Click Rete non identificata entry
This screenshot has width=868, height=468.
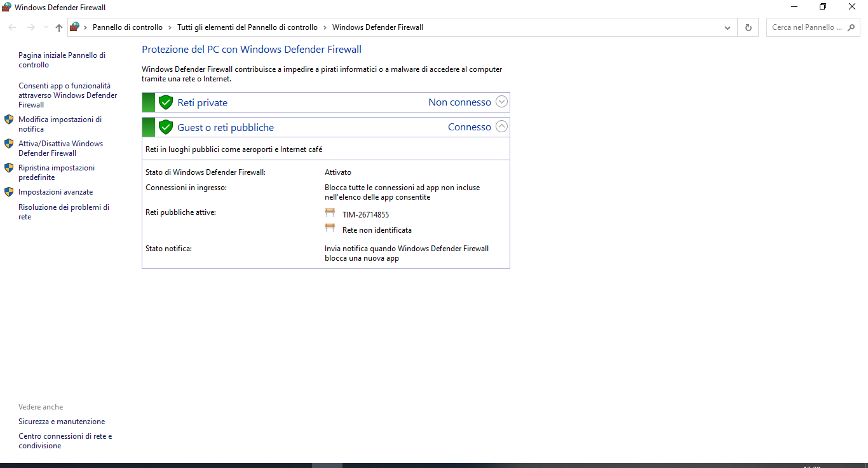(x=377, y=230)
